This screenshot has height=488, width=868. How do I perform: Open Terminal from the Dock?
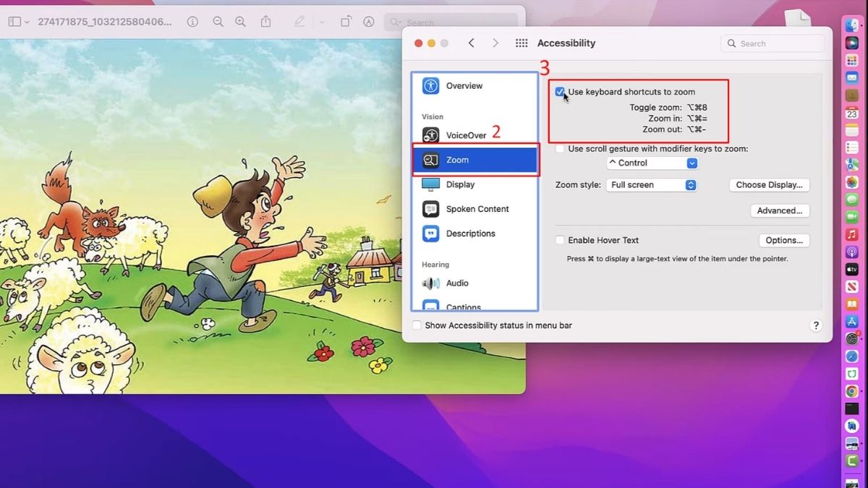(x=852, y=409)
